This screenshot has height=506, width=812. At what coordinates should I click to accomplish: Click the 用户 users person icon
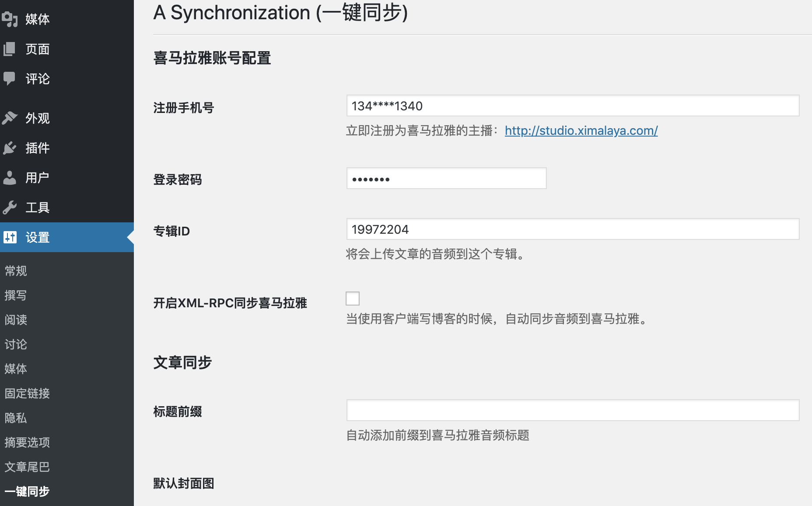coord(10,178)
